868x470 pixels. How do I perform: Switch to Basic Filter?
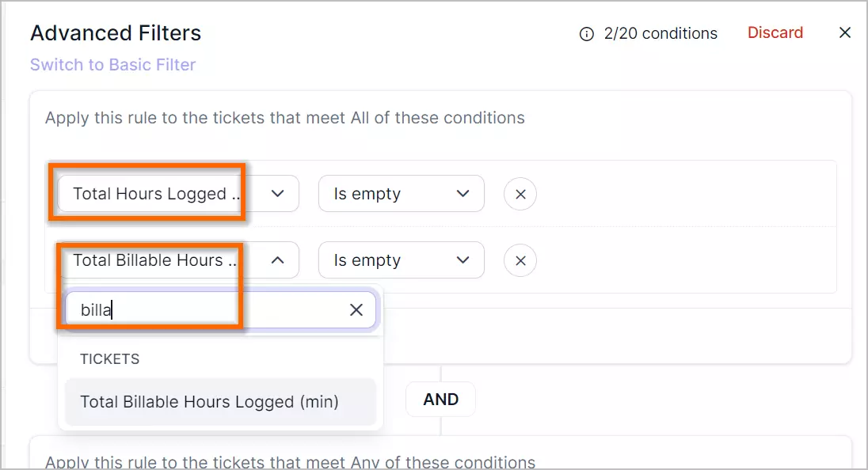click(113, 65)
